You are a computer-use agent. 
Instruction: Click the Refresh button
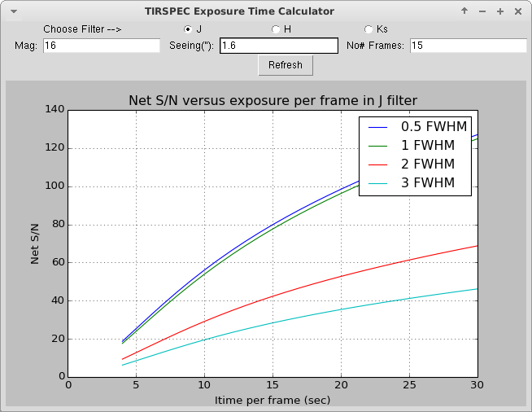click(286, 65)
